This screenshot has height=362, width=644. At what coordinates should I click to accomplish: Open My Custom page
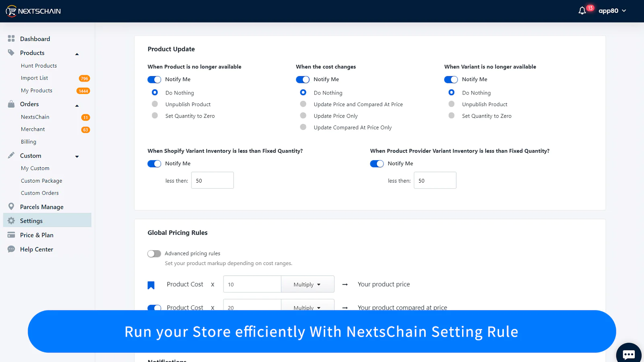click(35, 168)
